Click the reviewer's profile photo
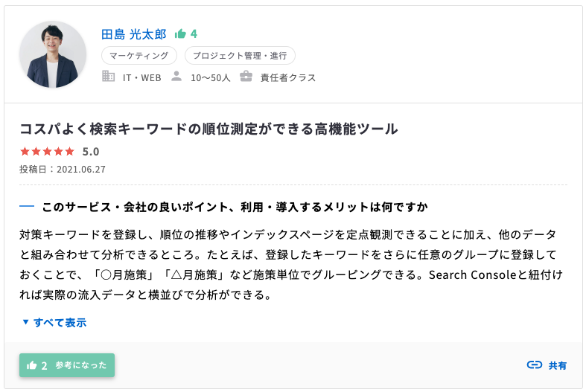This screenshot has width=586, height=392. pos(53,54)
